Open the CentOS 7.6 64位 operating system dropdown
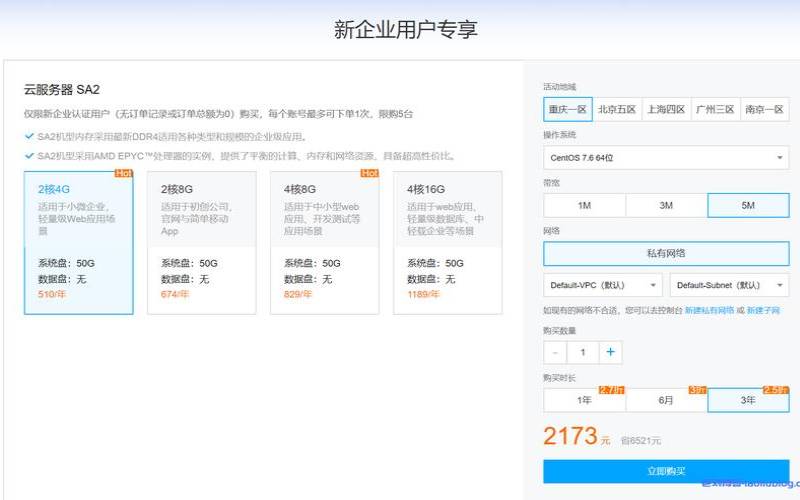The width and height of the screenshot is (800, 500). click(x=666, y=158)
